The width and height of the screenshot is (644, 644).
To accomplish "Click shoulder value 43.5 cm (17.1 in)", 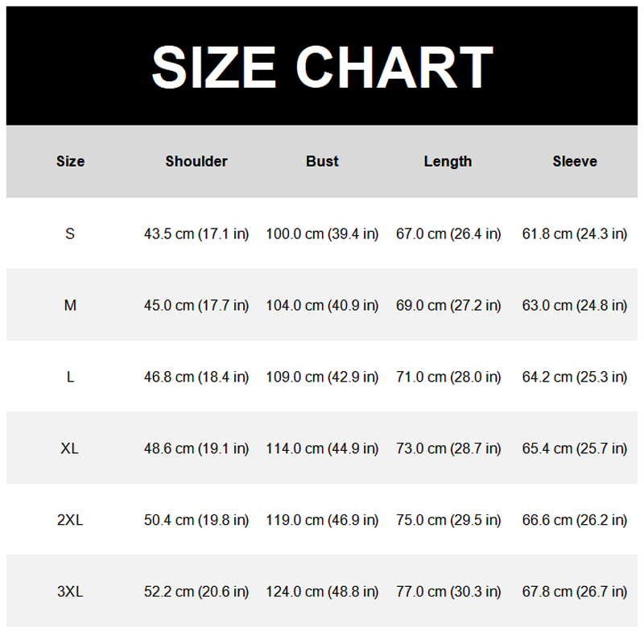I will tap(196, 234).
